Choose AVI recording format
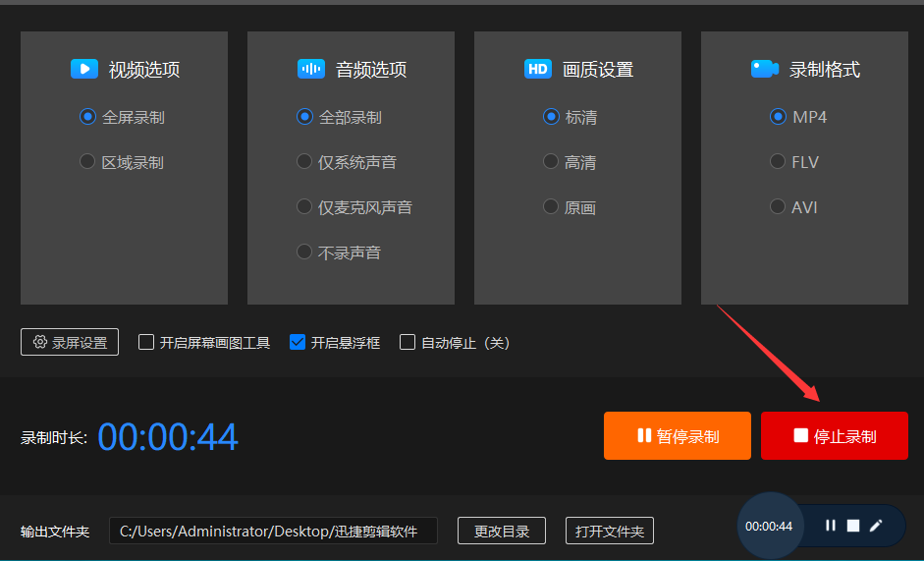 793,207
